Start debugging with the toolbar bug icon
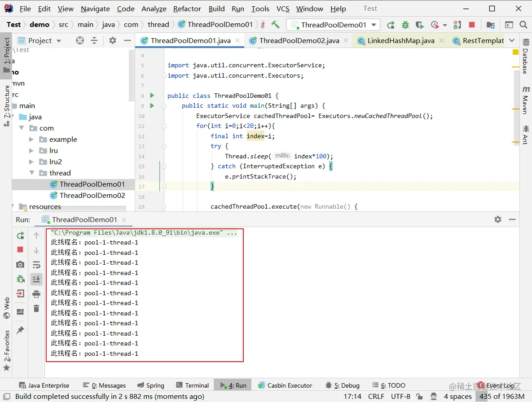This screenshot has width=532, height=402. (x=405, y=25)
